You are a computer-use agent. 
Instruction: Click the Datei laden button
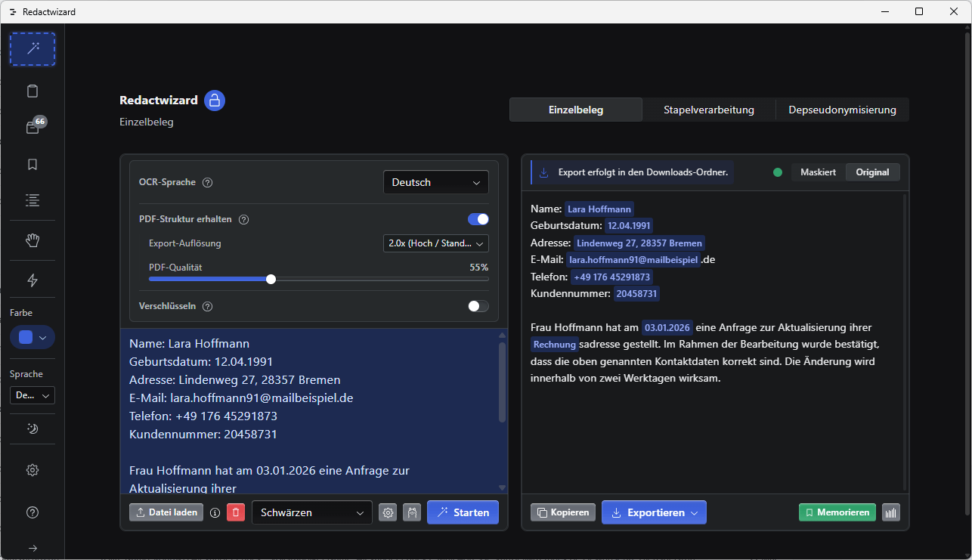167,512
